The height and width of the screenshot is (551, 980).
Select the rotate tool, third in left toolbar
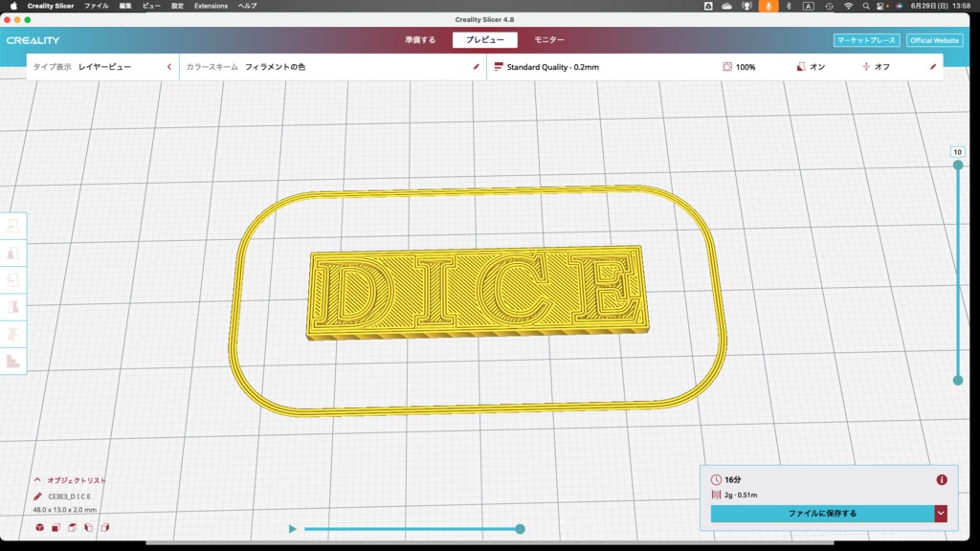click(13, 280)
